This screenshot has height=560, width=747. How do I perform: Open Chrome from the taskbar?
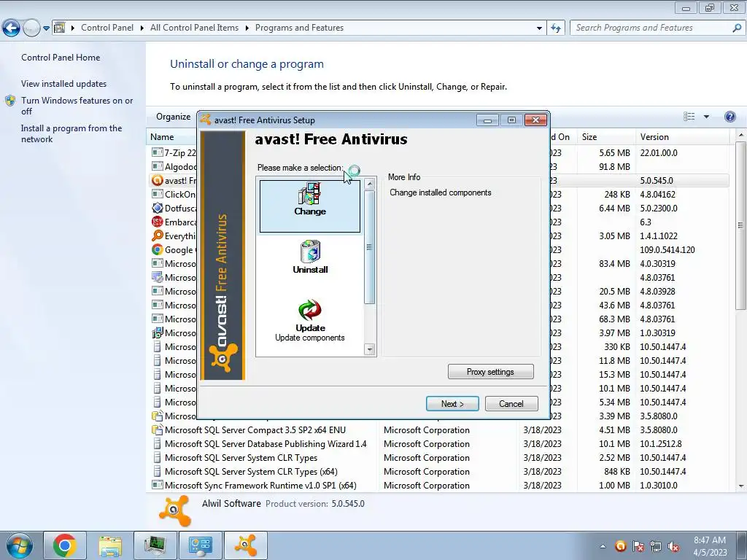point(65,545)
